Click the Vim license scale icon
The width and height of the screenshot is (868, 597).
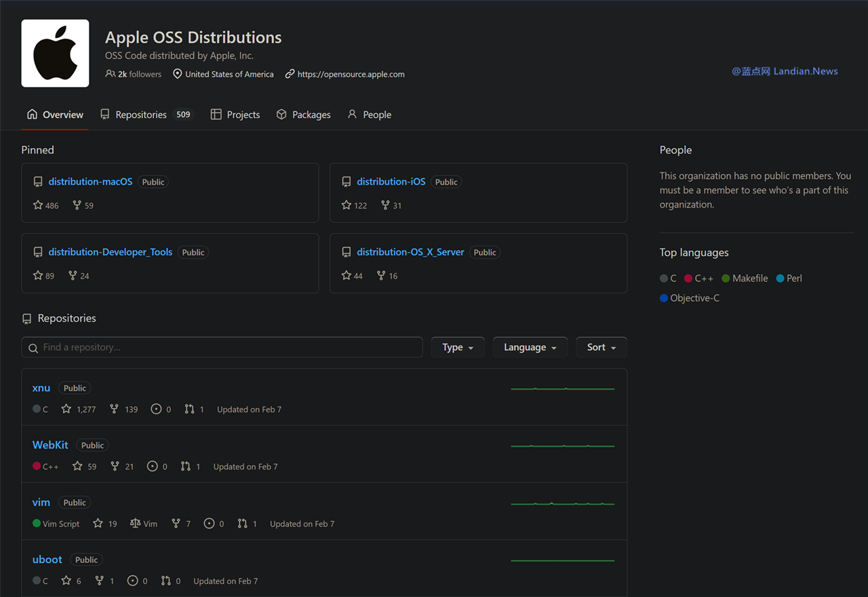click(x=136, y=524)
